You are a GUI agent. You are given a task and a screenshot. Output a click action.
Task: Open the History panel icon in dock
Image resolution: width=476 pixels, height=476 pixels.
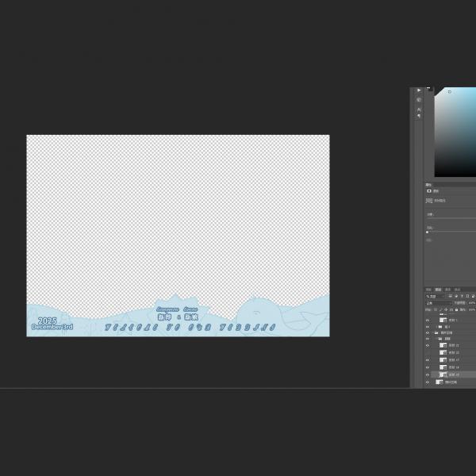419,99
